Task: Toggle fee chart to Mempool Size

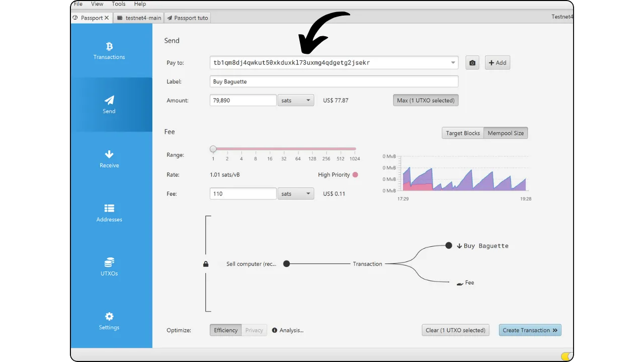Action: click(x=505, y=133)
